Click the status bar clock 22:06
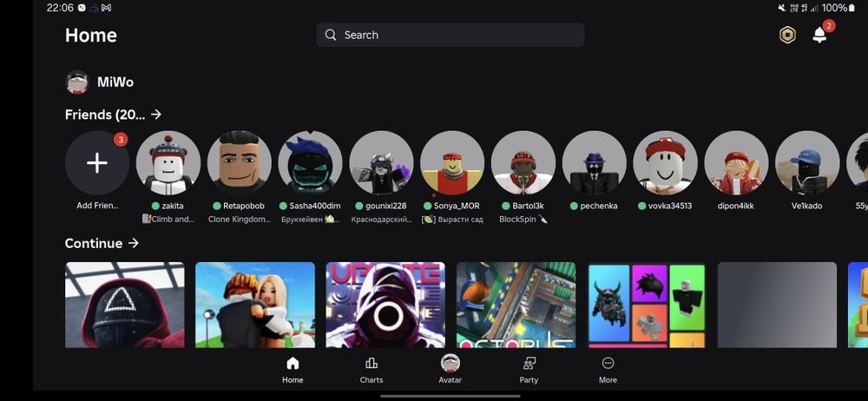Screen dimensions: 868x401 [60, 8]
